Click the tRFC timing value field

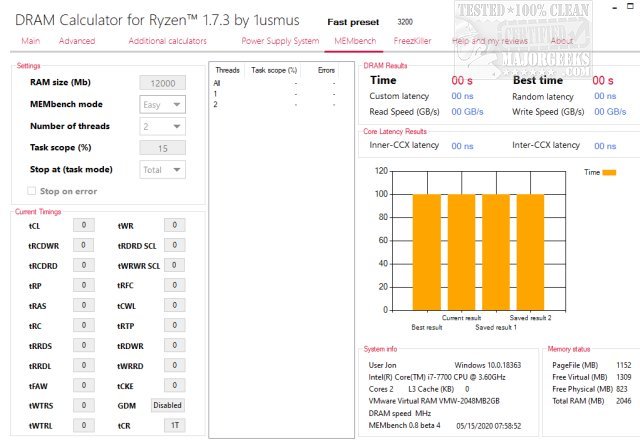[175, 285]
